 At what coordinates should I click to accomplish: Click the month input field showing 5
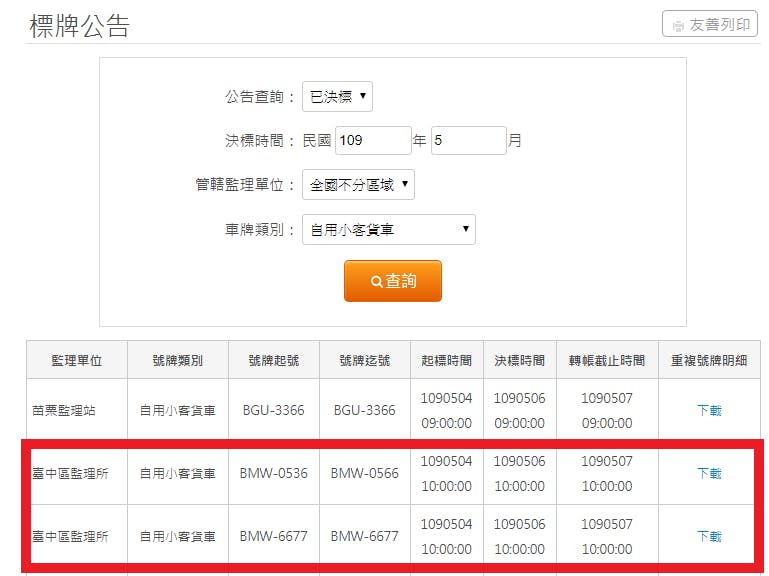[468, 141]
